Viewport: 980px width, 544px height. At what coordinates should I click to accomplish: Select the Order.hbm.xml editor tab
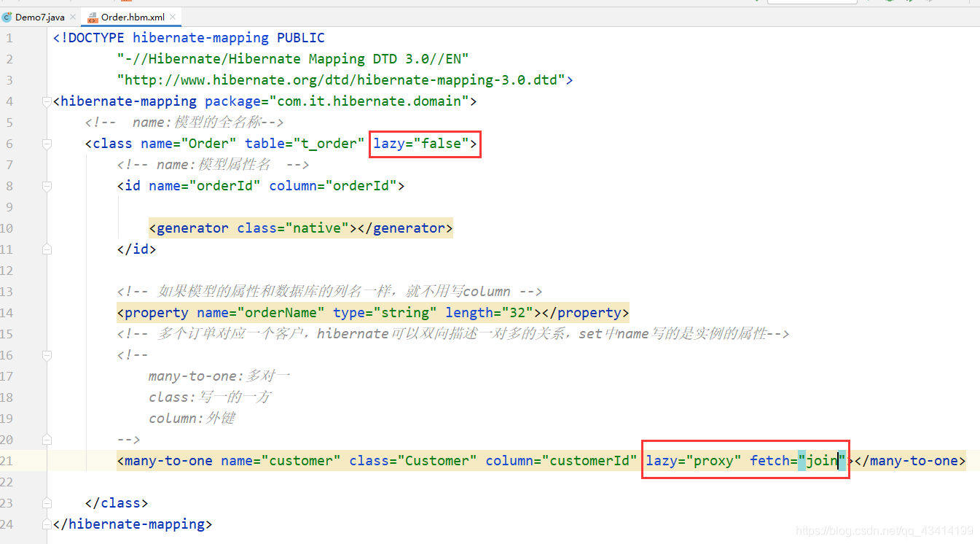(x=131, y=17)
